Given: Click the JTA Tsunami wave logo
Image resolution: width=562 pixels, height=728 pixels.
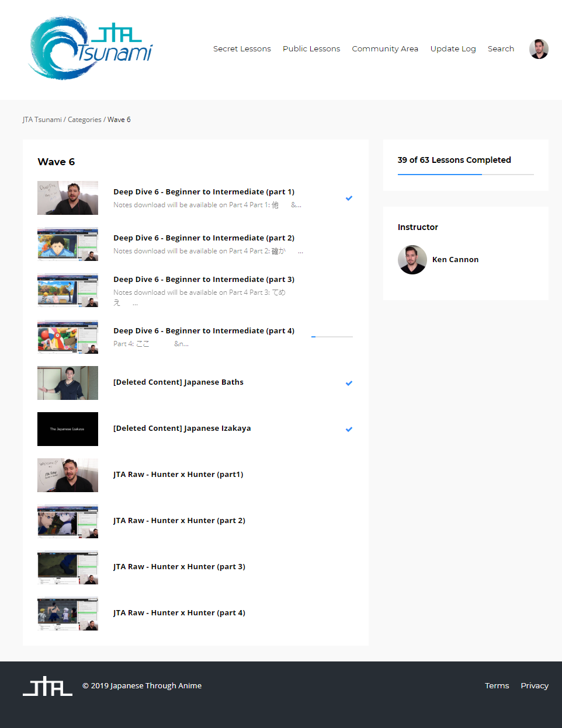Looking at the screenshot, I should [91, 48].
